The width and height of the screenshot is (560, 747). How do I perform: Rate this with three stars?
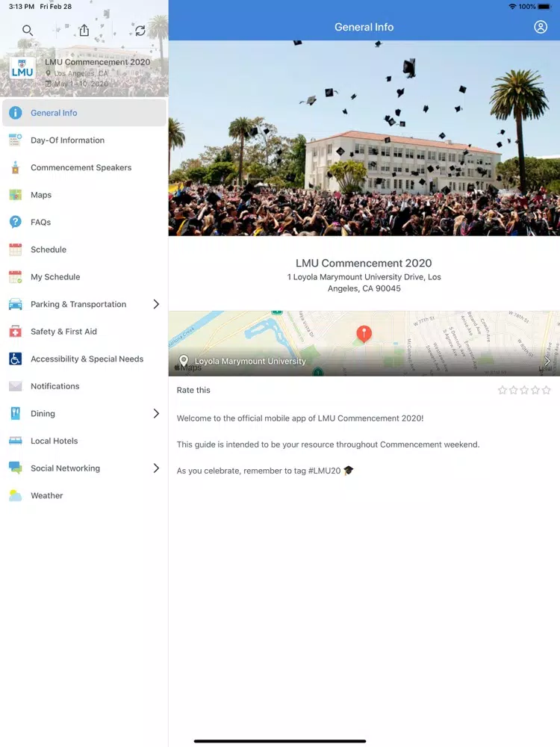[x=524, y=390]
